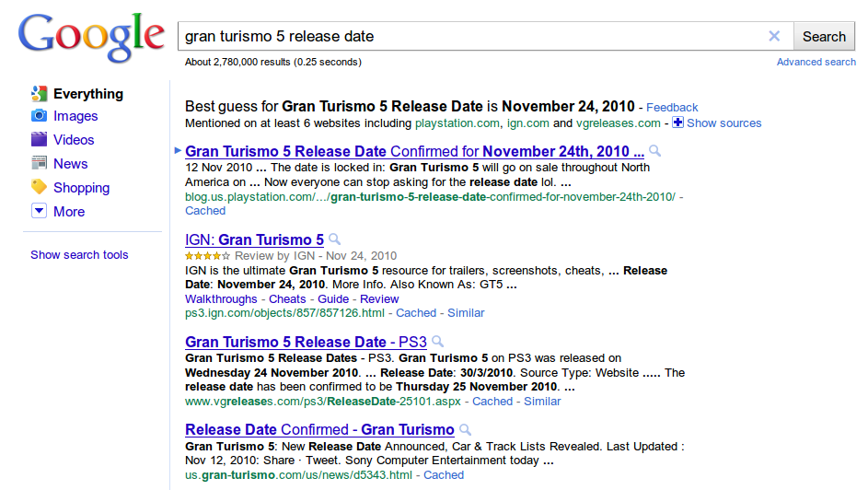Click 'Review by IGN - Nov 24, 2010' text

[x=316, y=256]
